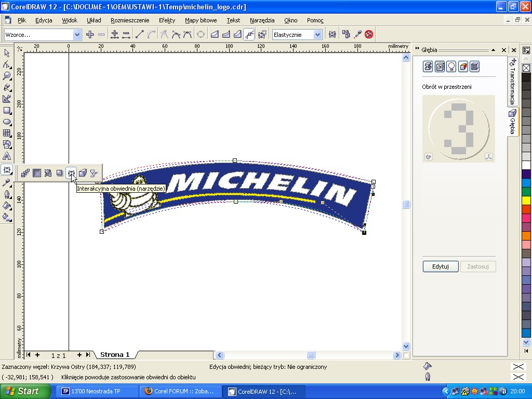Collapse the Głębia docker with arrow
The image size is (532, 399).
(494, 50)
